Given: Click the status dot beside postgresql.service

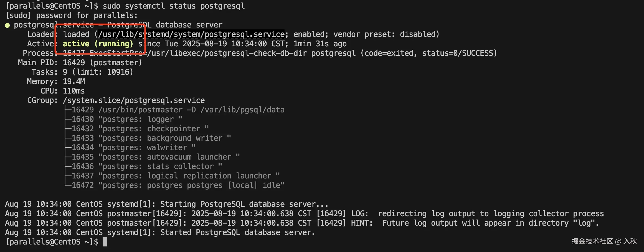Looking at the screenshot, I should (x=7, y=25).
